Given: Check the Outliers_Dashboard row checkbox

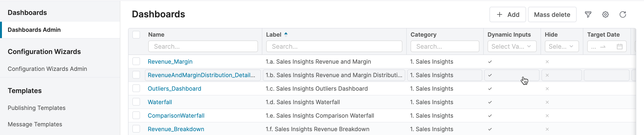Looking at the screenshot, I should 136,88.
